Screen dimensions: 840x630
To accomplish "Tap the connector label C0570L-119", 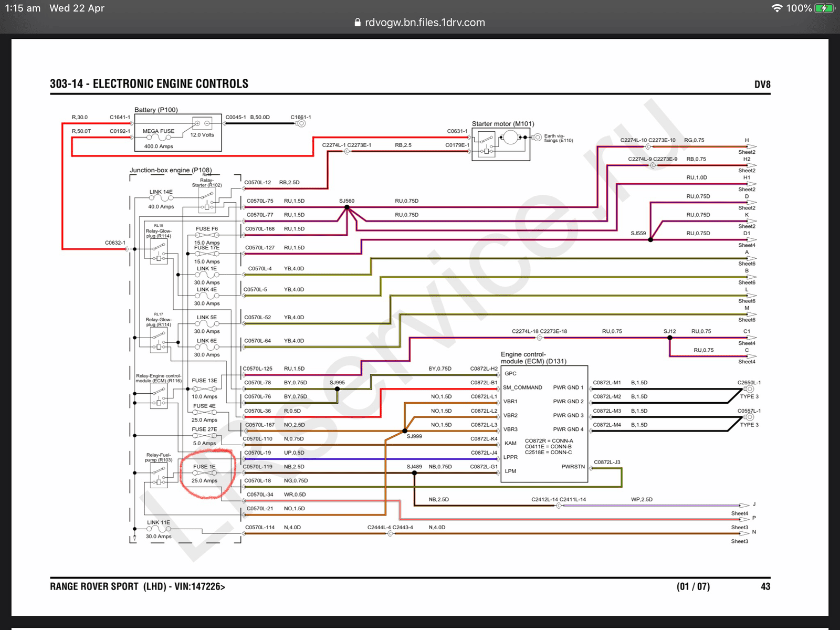I will pyautogui.click(x=258, y=467).
